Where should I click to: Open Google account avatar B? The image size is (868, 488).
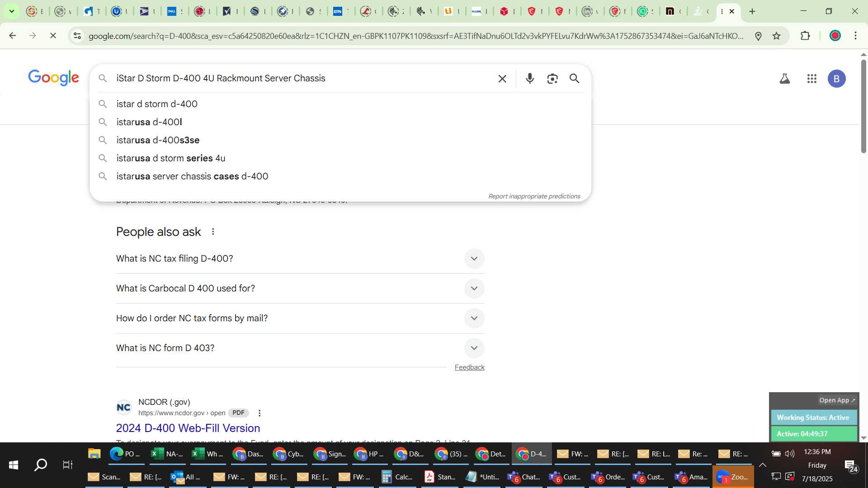pos(837,79)
